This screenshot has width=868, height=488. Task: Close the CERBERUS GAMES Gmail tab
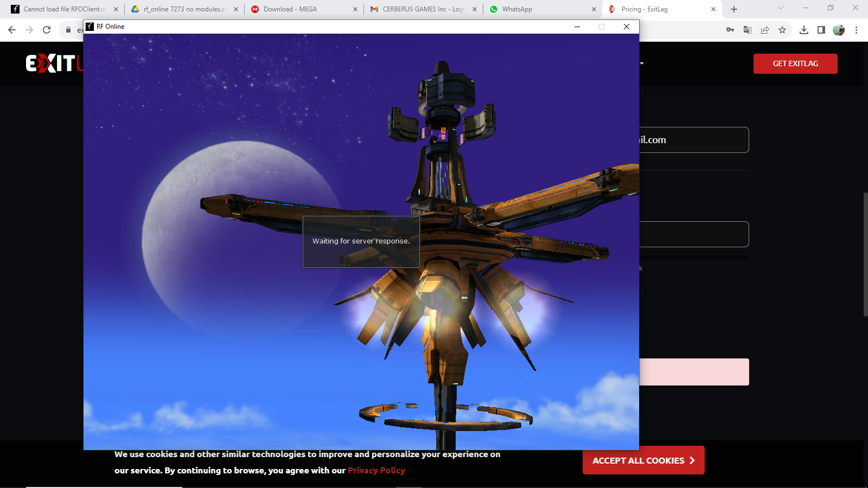pyautogui.click(x=475, y=9)
